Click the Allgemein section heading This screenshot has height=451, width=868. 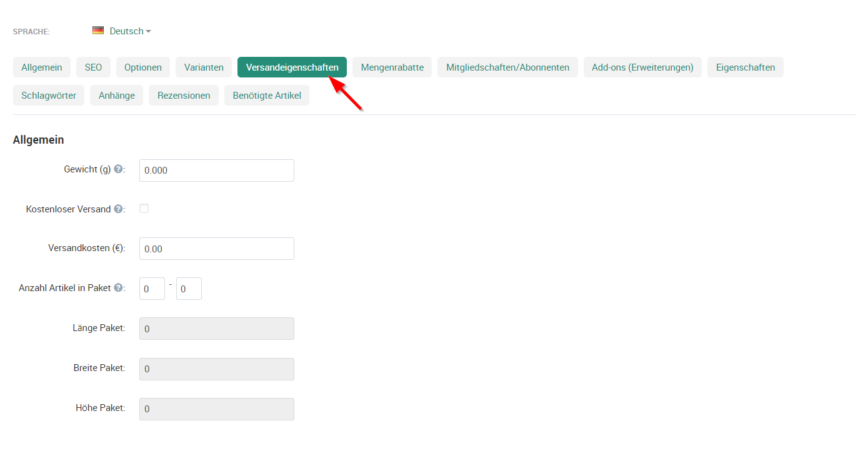pos(38,140)
